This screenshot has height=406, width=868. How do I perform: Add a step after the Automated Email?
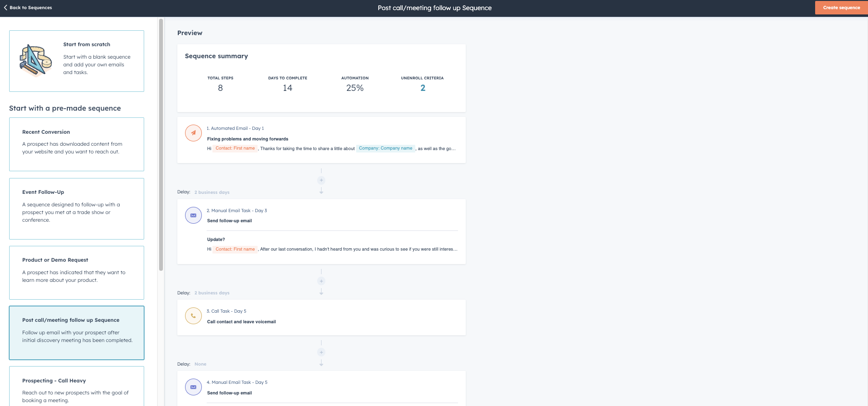(321, 180)
